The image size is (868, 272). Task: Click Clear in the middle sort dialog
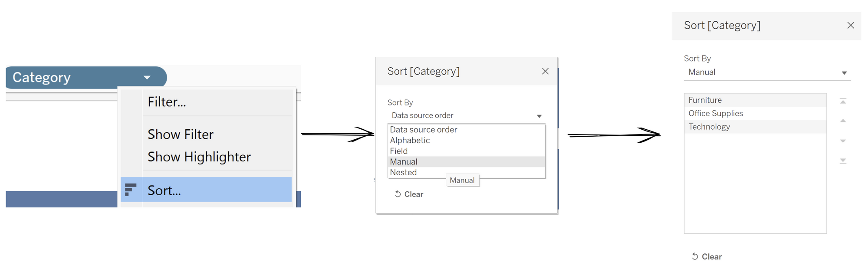pyautogui.click(x=409, y=194)
